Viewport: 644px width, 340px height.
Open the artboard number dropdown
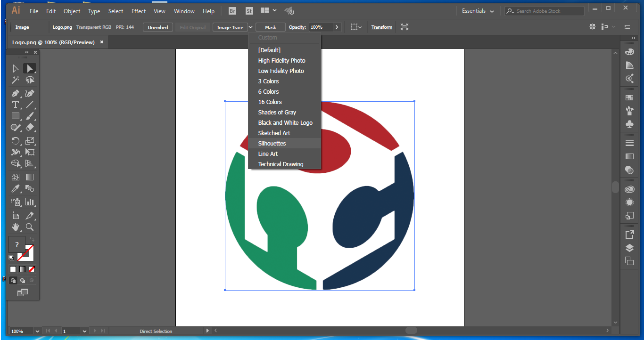85,331
